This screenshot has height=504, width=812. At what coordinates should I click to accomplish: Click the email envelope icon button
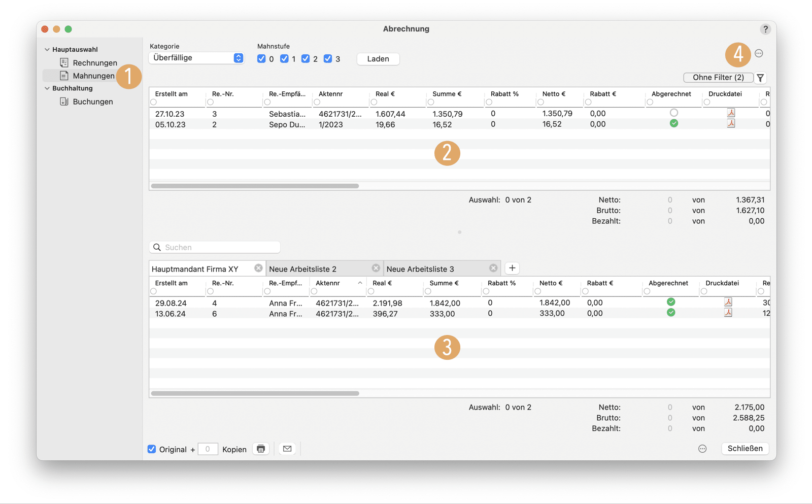click(x=287, y=449)
